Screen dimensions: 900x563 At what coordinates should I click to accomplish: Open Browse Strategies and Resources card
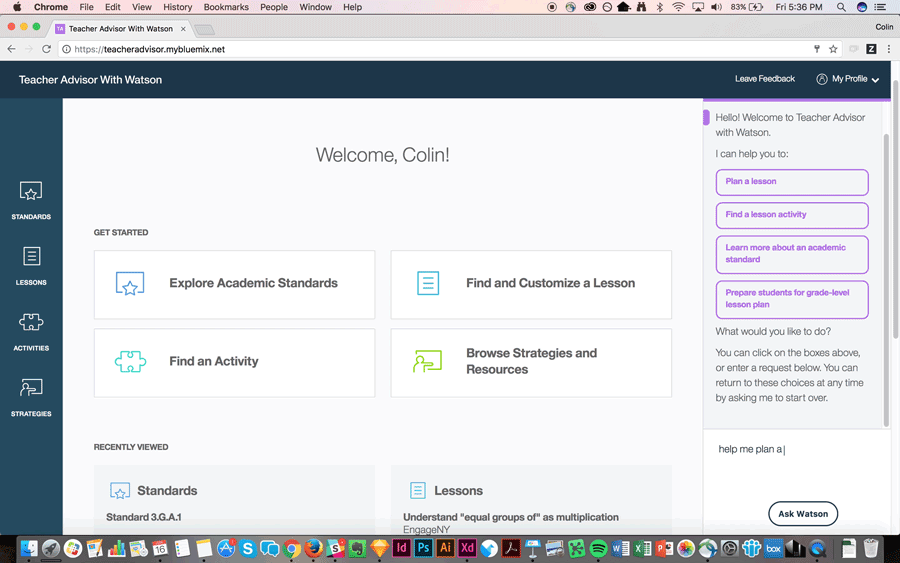click(x=531, y=363)
